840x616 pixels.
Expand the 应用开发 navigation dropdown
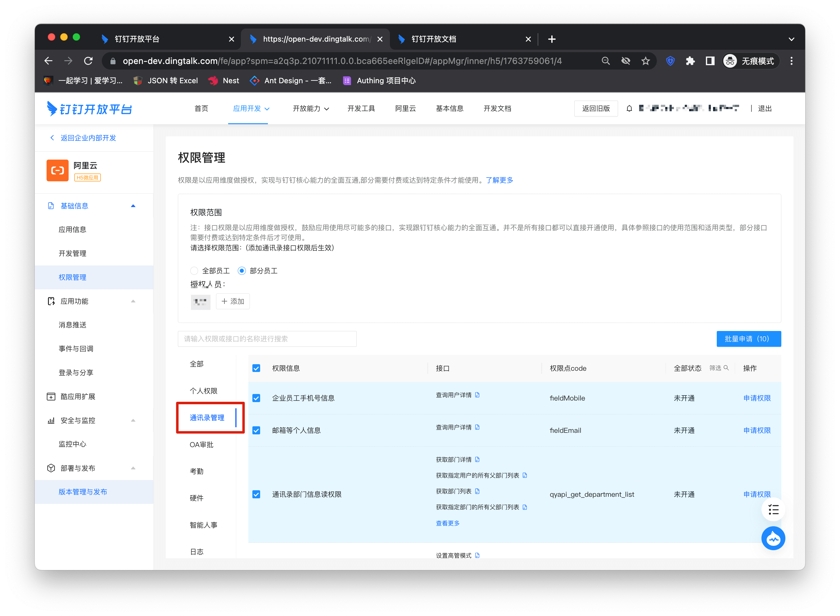251,108
